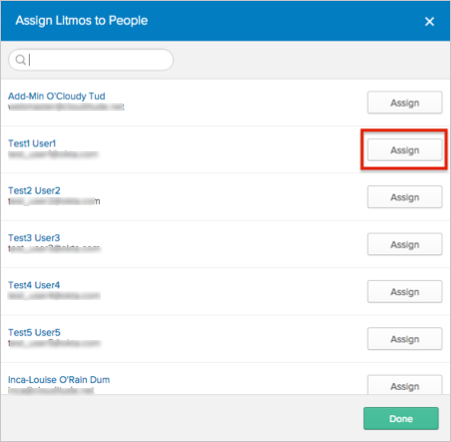The width and height of the screenshot is (451, 442).
Task: Assign Litmos to Inca-Louise O'Rain Dum
Action: click(405, 385)
